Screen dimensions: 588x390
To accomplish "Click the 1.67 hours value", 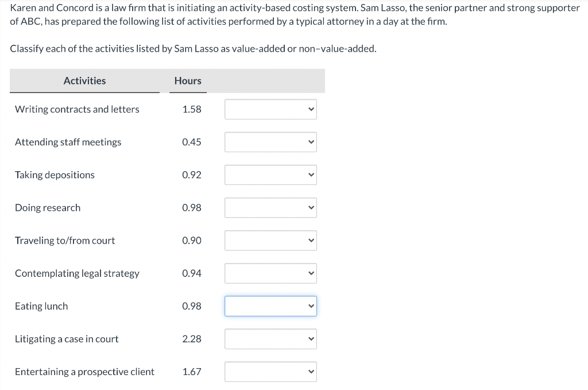I will pyautogui.click(x=192, y=372).
